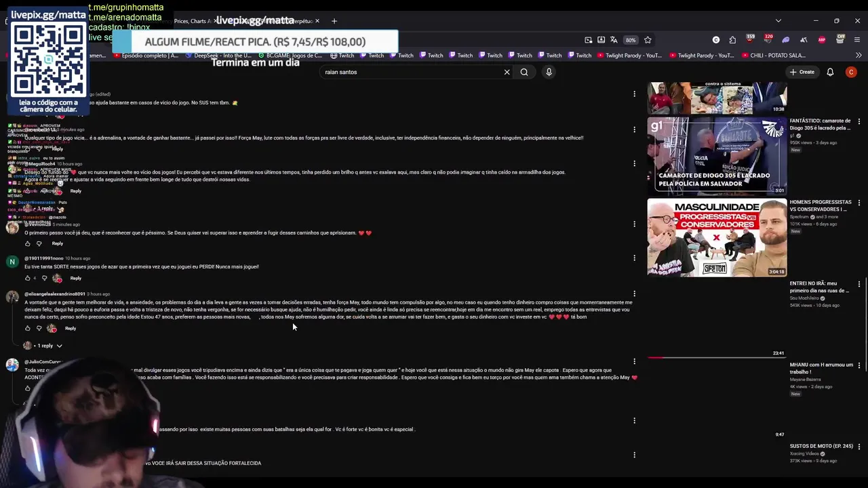868x488 pixels.
Task: Dislike the comment by @190119991nono
Action: [x=45, y=278]
